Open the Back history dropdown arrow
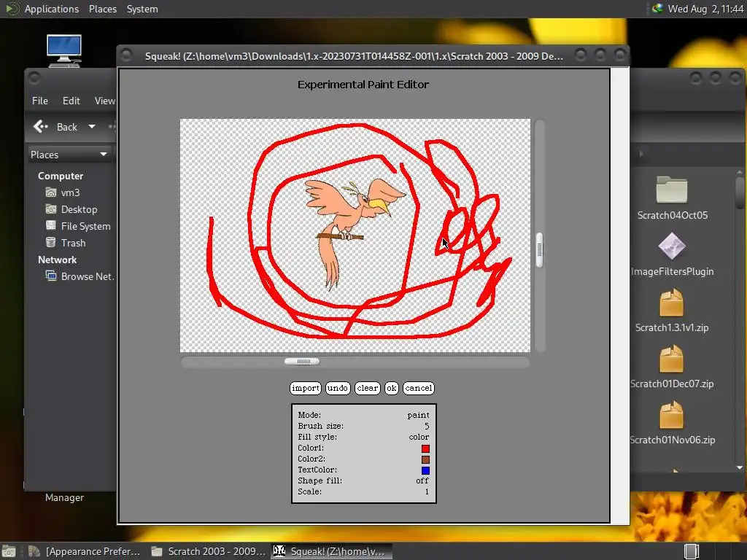 (91, 127)
